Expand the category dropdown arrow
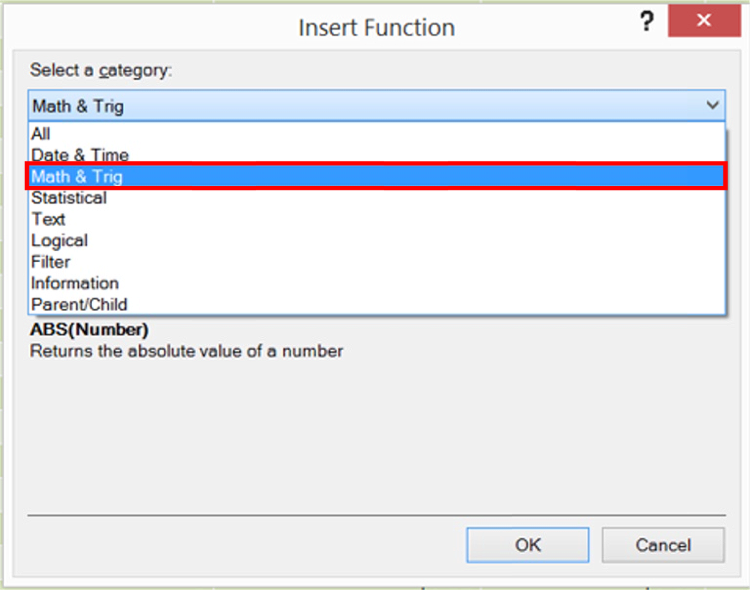The width and height of the screenshot is (750, 590). [x=712, y=105]
